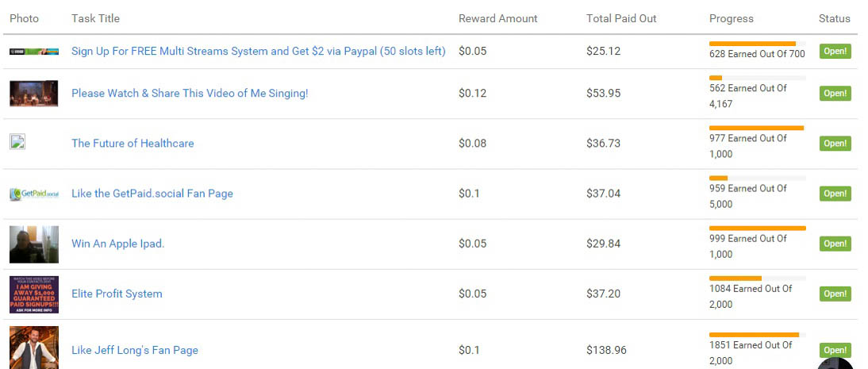The image size is (868, 369).
Task: Click Jeff Long's profile photo
Action: (34, 348)
